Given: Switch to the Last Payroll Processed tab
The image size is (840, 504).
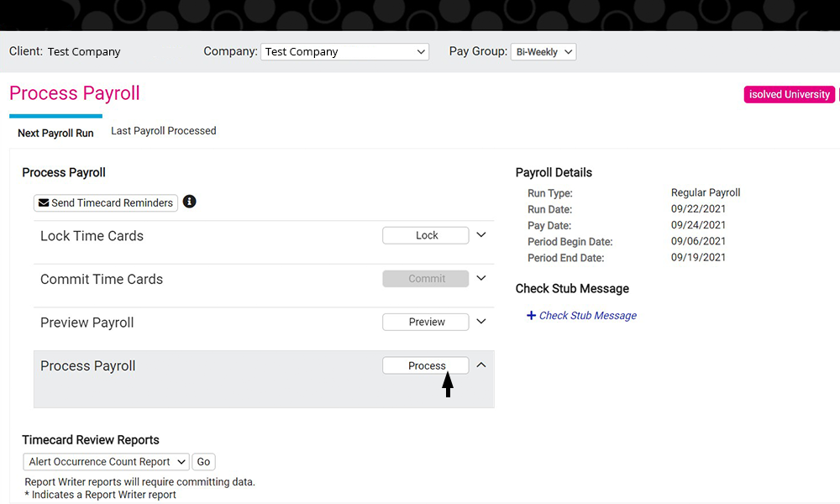Looking at the screenshot, I should click(x=164, y=131).
